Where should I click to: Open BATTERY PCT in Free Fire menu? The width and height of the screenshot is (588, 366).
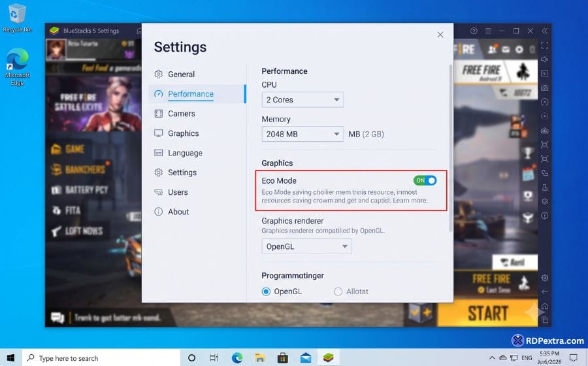click(x=80, y=190)
